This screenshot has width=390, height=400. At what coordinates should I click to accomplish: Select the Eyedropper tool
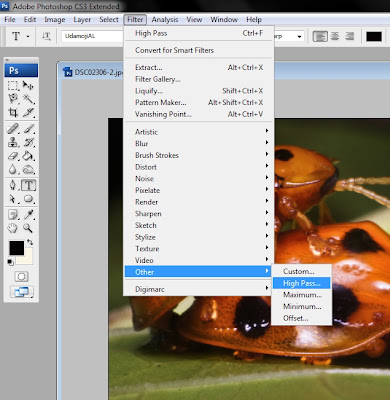click(x=28, y=214)
